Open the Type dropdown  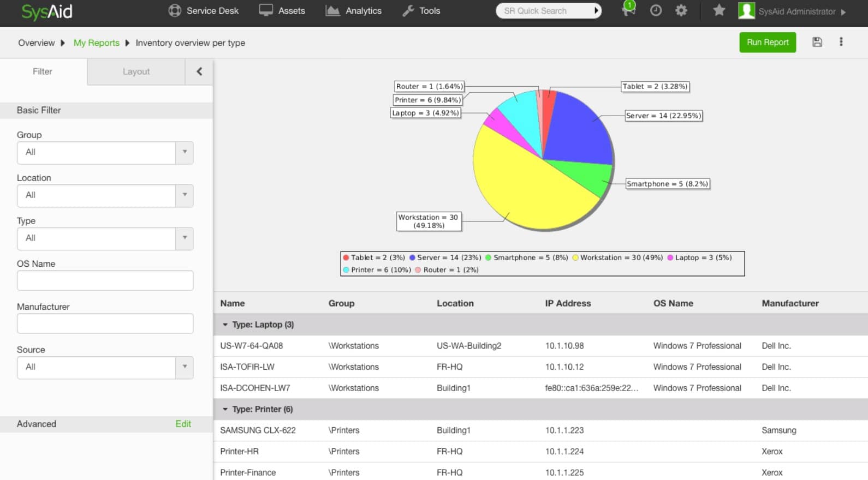coord(105,238)
